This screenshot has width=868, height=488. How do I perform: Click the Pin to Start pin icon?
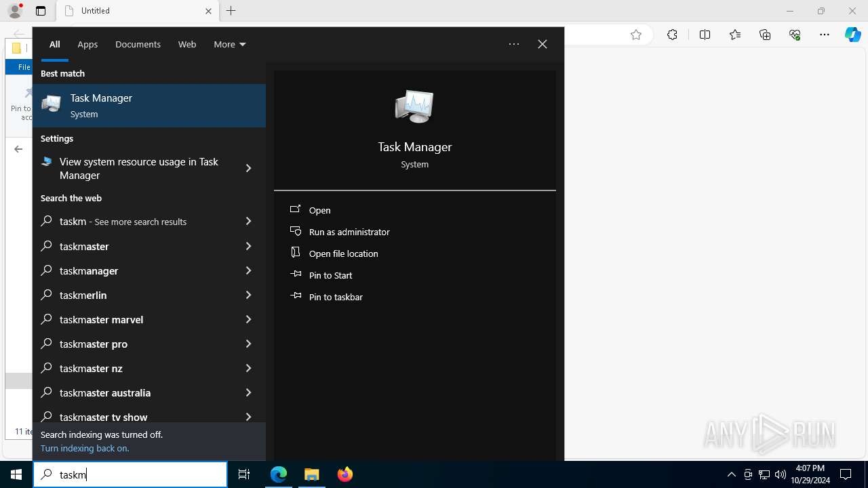296,274
